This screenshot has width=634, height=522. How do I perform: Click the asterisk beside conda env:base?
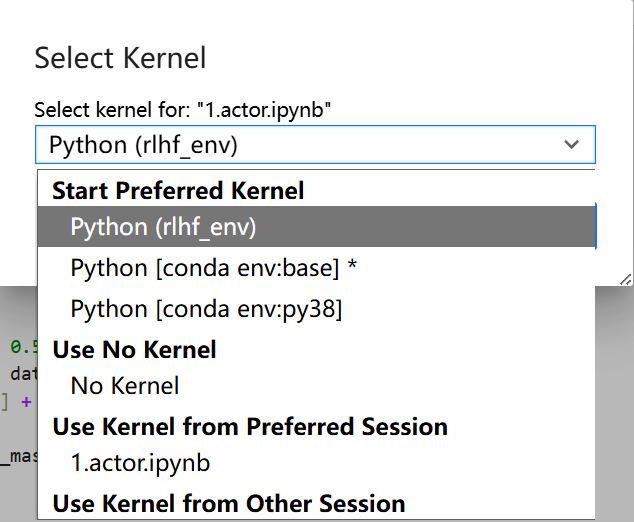pyautogui.click(x=350, y=268)
